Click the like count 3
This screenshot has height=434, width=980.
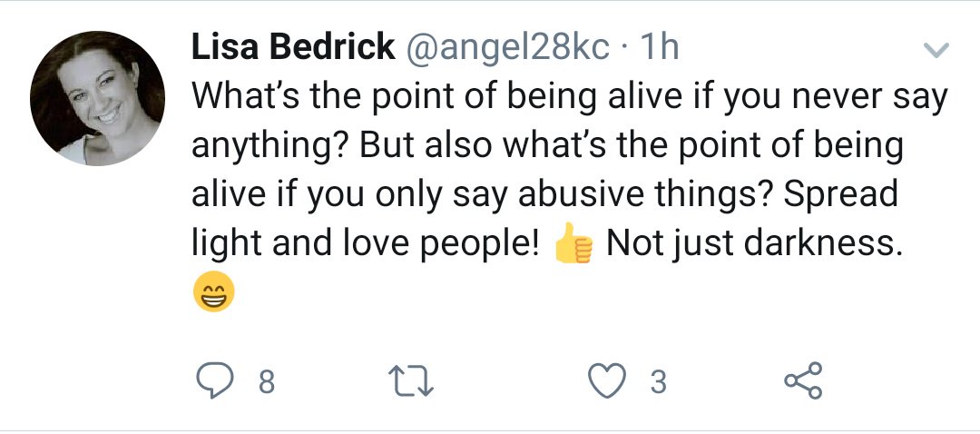[658, 381]
